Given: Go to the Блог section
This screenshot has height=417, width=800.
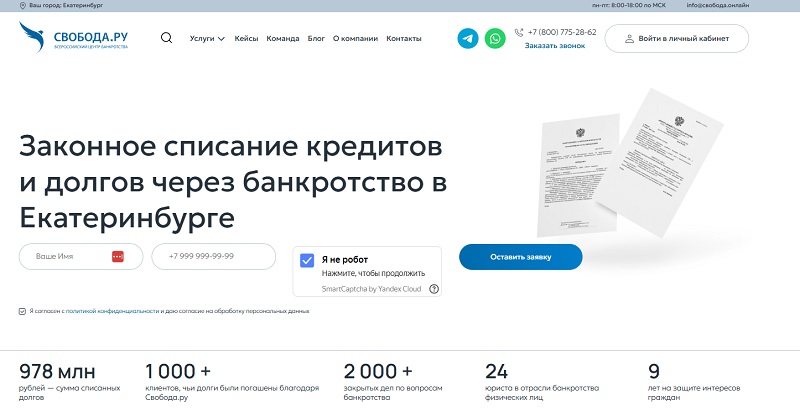Looking at the screenshot, I should pos(316,38).
